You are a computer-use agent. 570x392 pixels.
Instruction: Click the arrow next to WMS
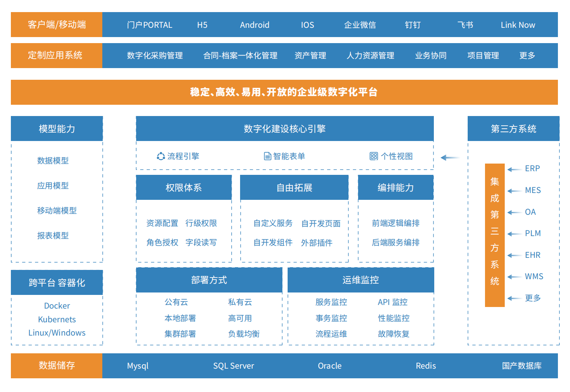click(x=513, y=276)
